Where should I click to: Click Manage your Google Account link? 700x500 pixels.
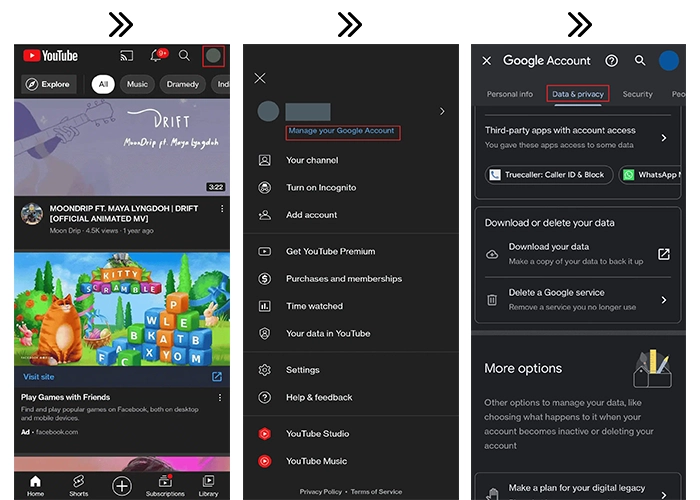(342, 132)
